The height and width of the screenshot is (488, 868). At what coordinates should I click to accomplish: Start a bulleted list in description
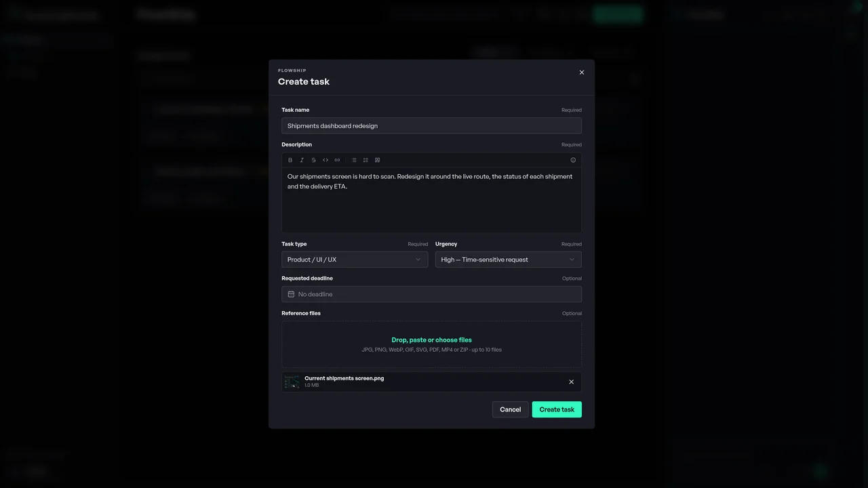click(x=353, y=160)
